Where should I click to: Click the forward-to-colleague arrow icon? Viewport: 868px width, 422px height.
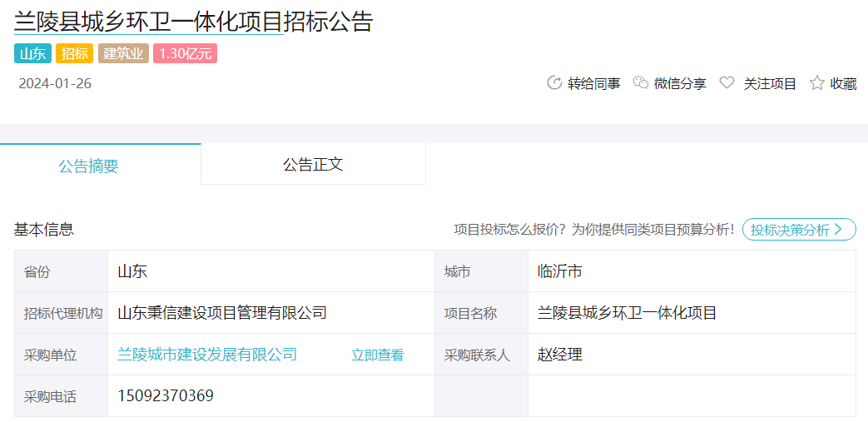tap(554, 83)
